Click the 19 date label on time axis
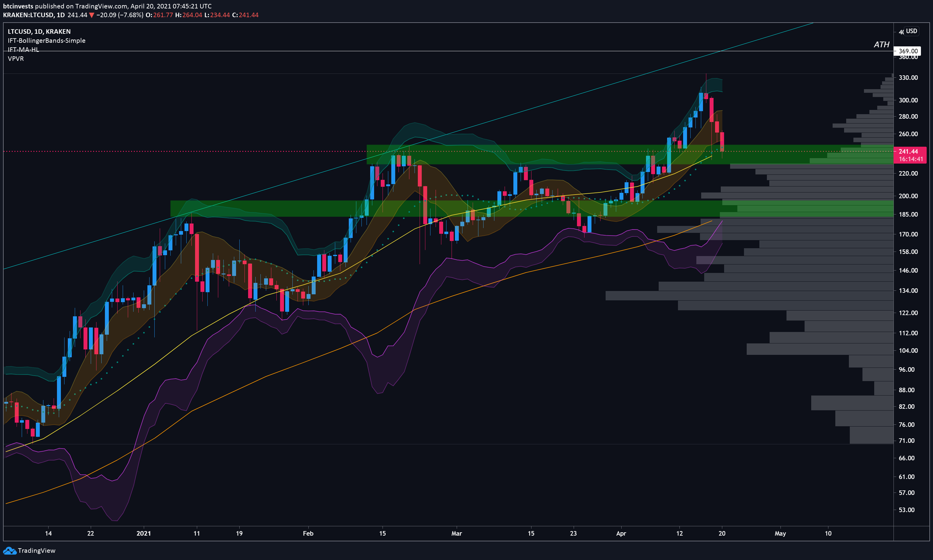This screenshot has height=560, width=933. coord(239,533)
